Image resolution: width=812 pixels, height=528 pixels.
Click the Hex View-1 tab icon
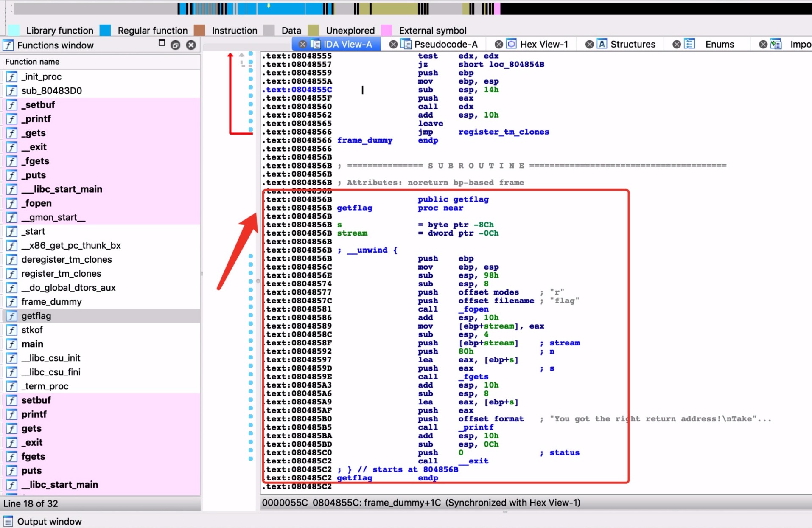512,44
